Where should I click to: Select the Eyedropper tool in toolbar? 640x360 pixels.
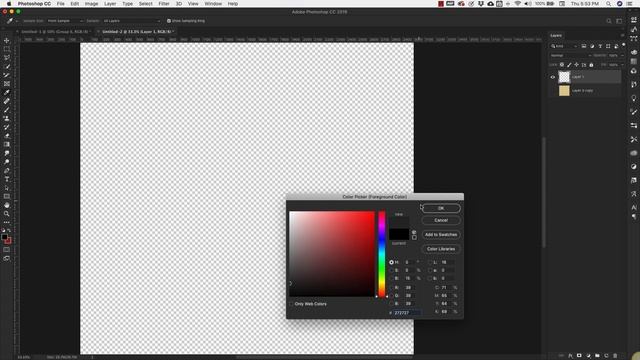tap(7, 92)
